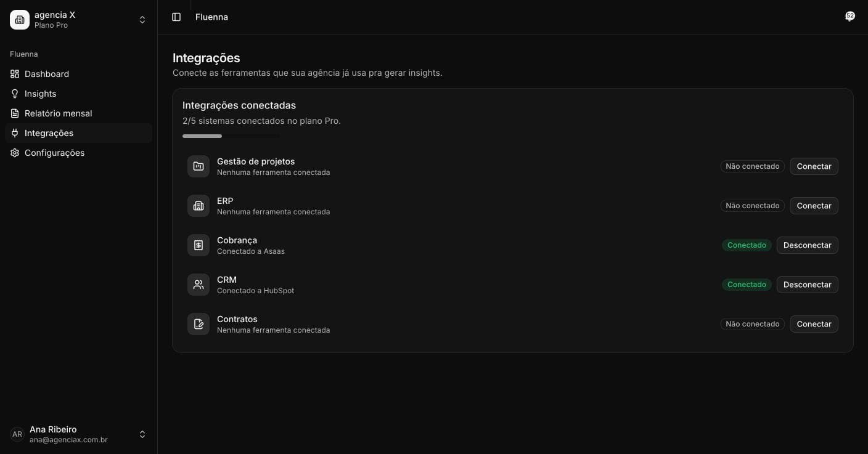Click Não conectado badge for Gestão de projetos
This screenshot has width=868, height=454.
tap(753, 166)
